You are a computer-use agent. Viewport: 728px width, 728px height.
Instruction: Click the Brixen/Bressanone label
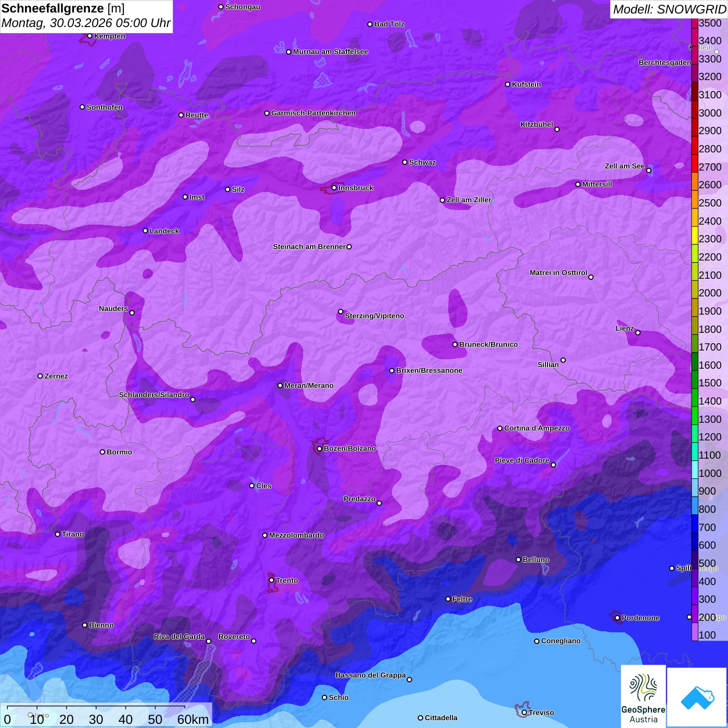429,370
